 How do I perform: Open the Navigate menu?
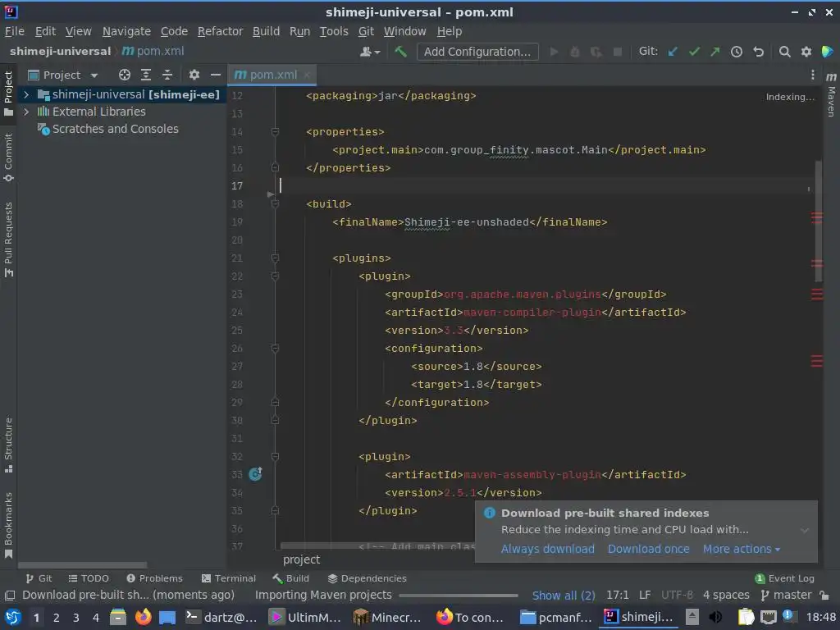(x=126, y=32)
